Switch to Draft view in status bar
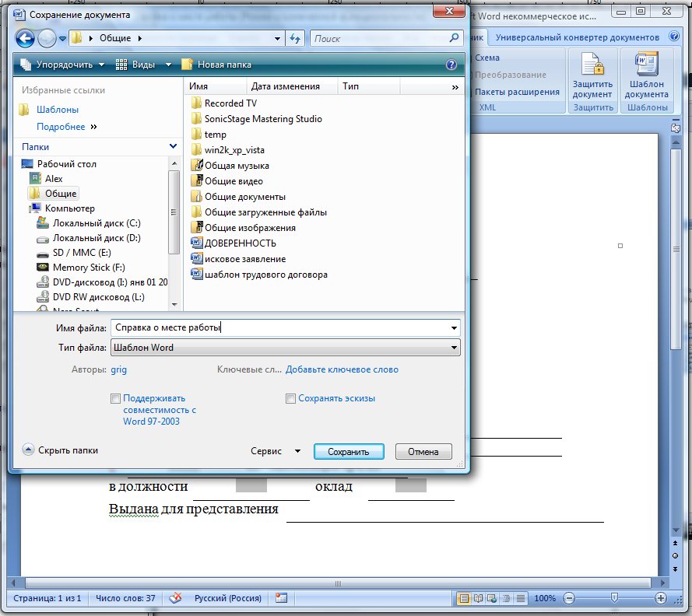Image resolution: width=692 pixels, height=616 pixels. 521,598
